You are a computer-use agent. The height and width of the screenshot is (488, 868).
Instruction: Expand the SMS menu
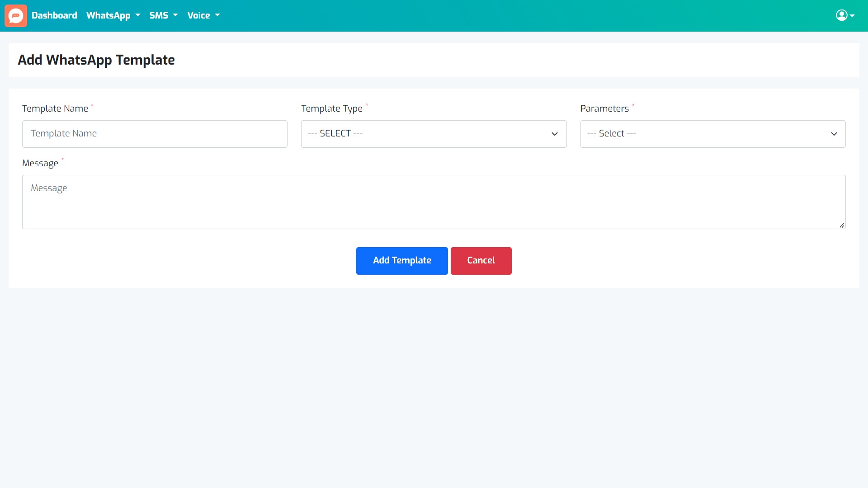click(x=164, y=15)
